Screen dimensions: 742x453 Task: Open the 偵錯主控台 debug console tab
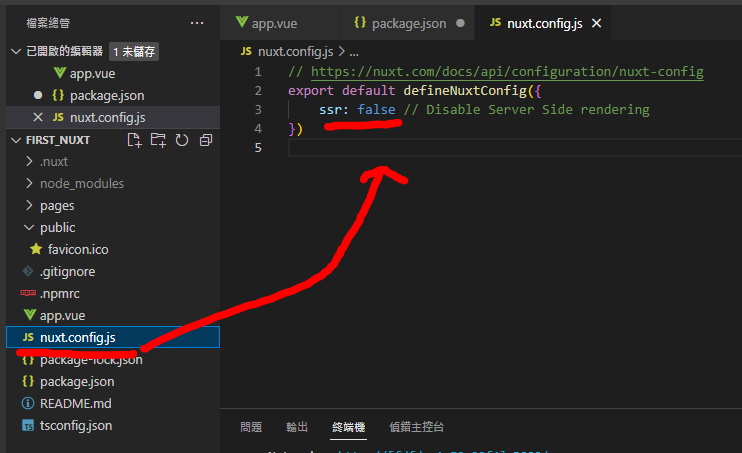click(x=416, y=427)
